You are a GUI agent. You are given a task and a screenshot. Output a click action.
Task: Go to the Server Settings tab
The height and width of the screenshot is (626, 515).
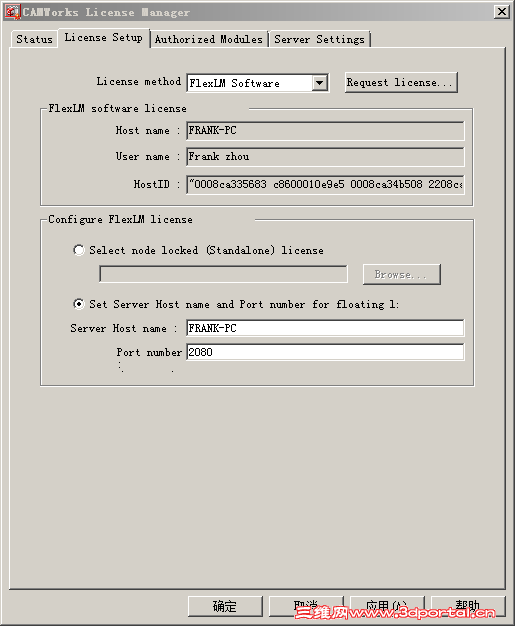[x=319, y=39]
